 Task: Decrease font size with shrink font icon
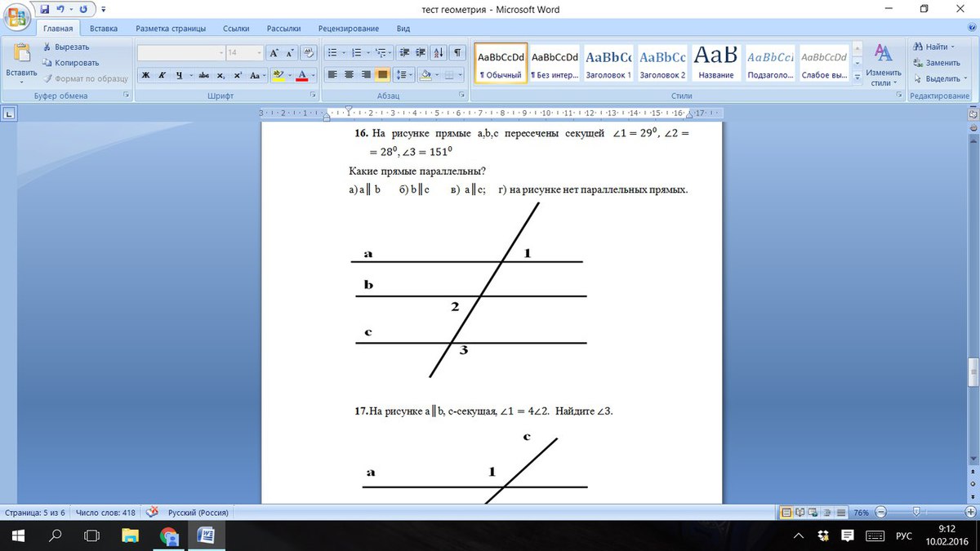[x=291, y=52]
